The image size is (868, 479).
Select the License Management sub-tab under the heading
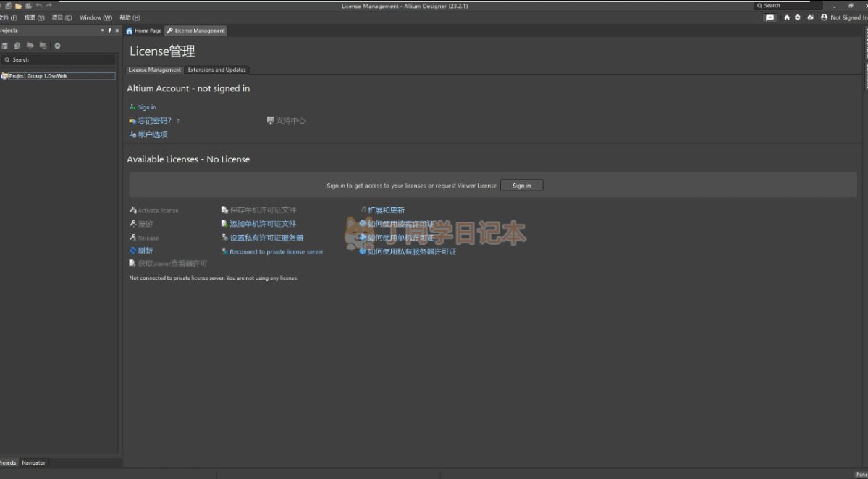(x=154, y=70)
